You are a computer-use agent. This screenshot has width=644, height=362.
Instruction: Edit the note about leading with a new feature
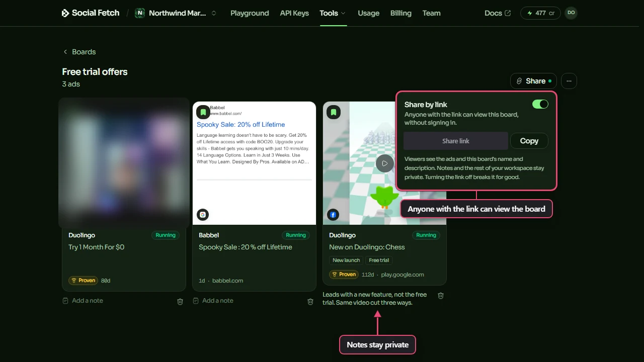375,299
